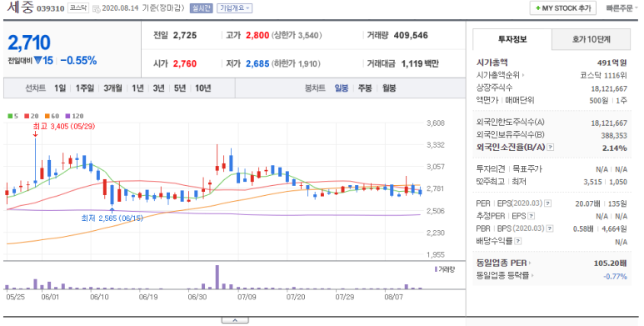Viewport: 644px width, 326px height.
Task: Click the 고가 value 2,800
Action: 257,35
